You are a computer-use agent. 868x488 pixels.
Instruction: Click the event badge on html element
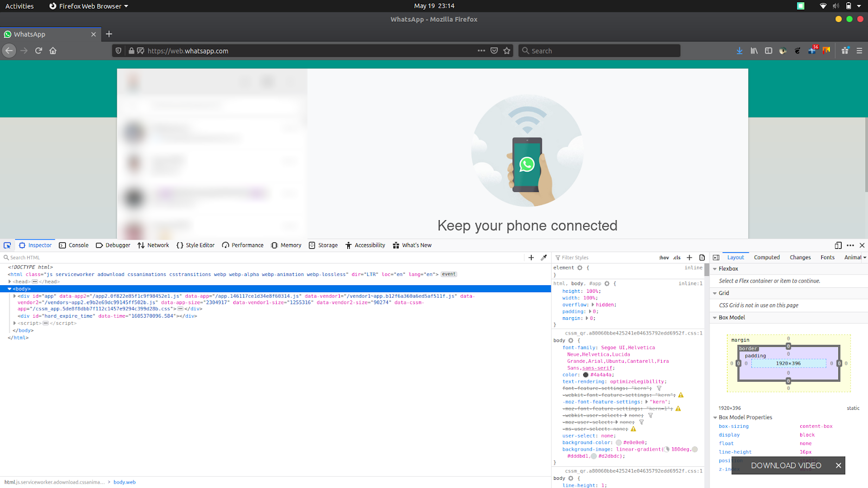(x=449, y=274)
